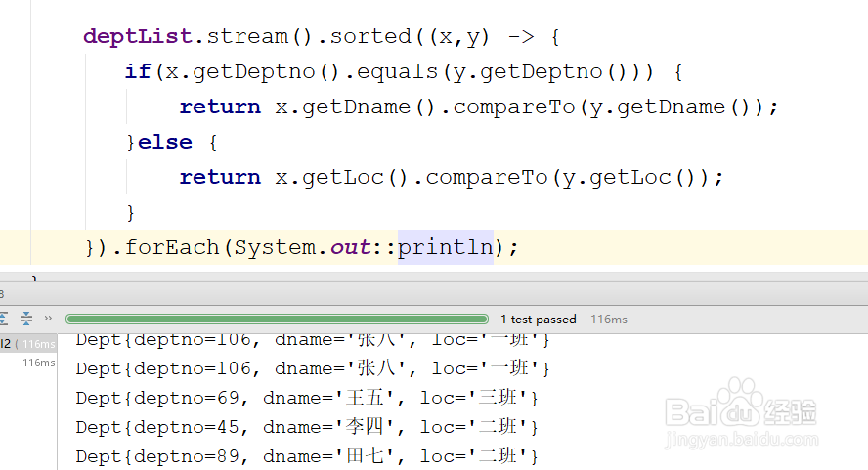Click the '1 test passed' status text
The image size is (868, 470).
tap(538, 320)
